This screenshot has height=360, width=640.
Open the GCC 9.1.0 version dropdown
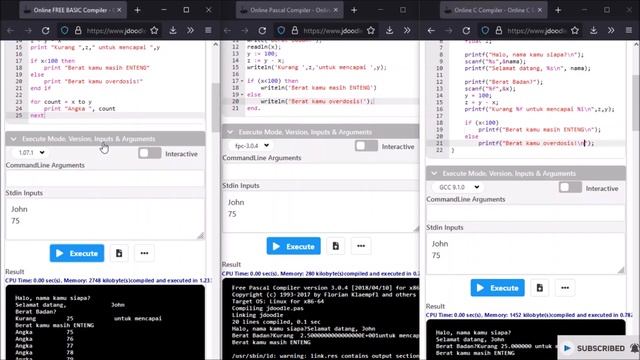click(x=458, y=187)
